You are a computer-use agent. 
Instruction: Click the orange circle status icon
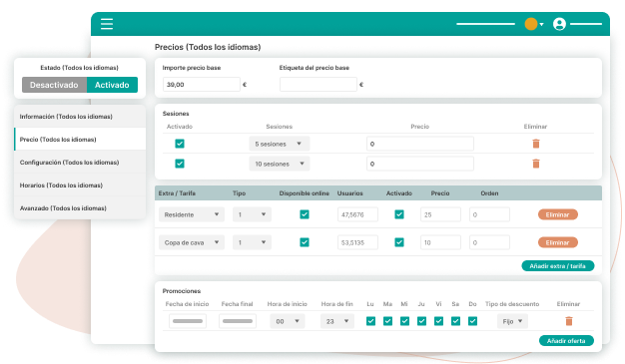(x=530, y=24)
